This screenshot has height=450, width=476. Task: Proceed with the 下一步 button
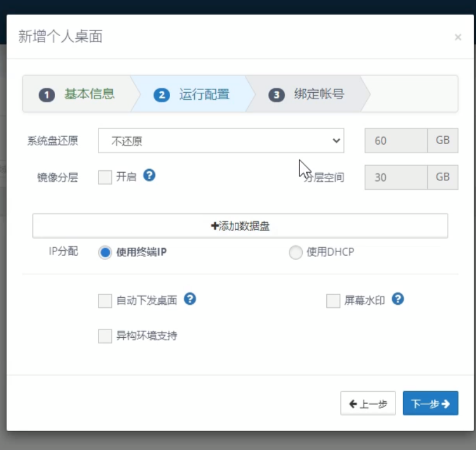tap(430, 404)
